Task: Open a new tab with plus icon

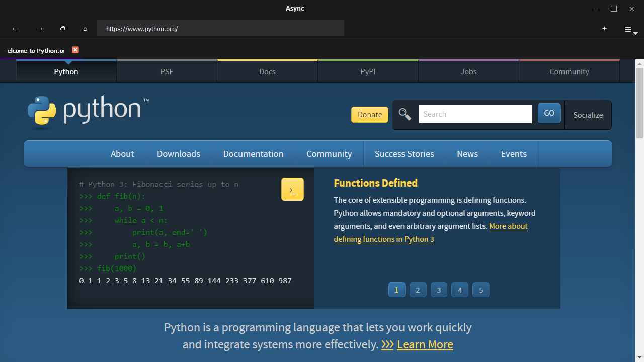Action: click(604, 29)
